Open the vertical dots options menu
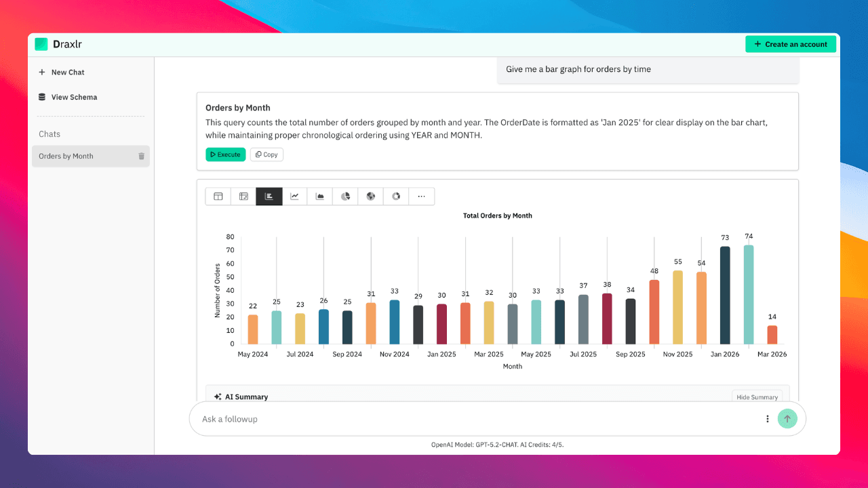868x488 pixels. (768, 419)
